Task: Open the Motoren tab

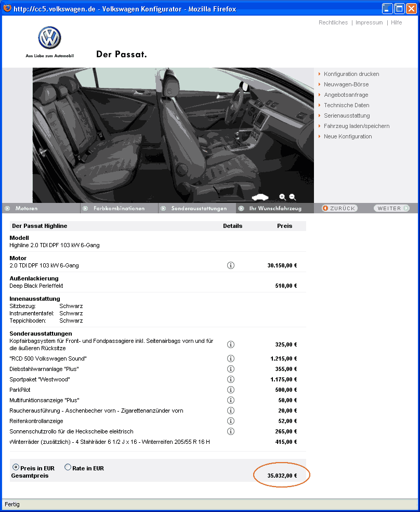Action: [26, 208]
